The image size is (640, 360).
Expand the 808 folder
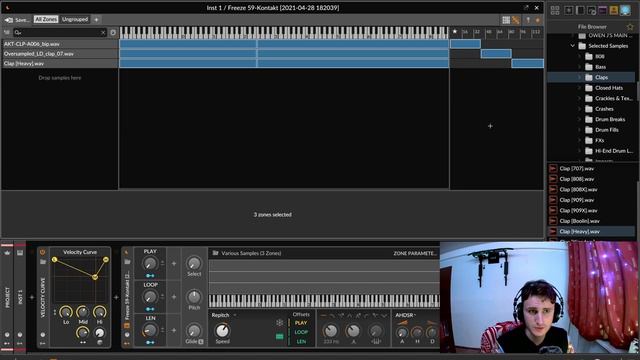pos(579,56)
